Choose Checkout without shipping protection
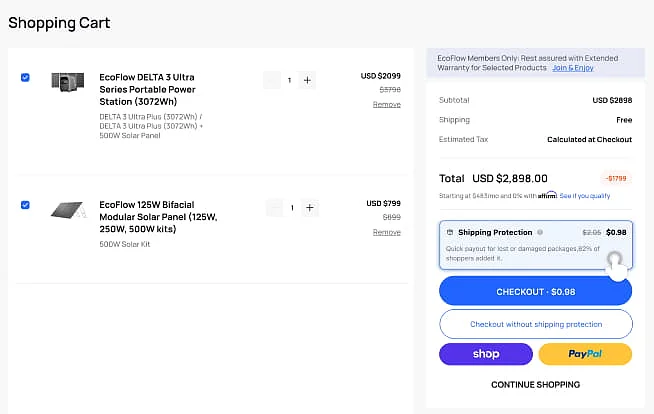Screen dimensions: 654x414 [x=536, y=324]
